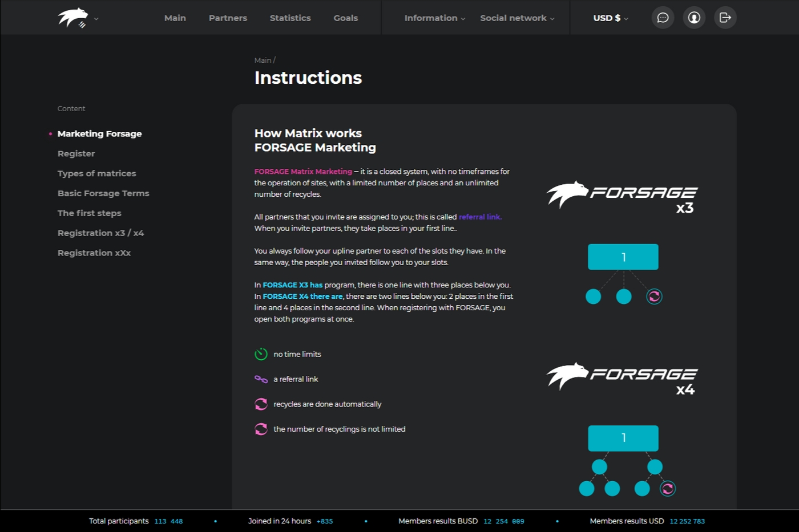
Task: Click the Members results USD value
Action: click(687, 521)
